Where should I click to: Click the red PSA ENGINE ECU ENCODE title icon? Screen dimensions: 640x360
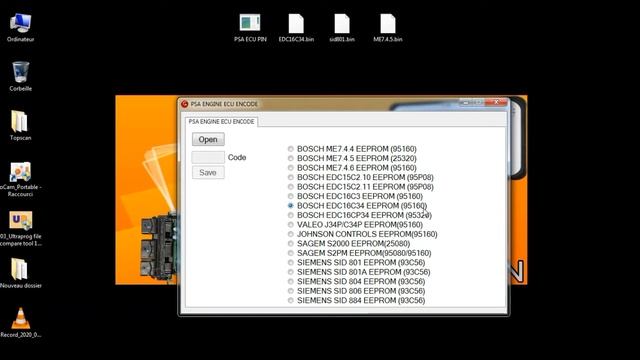point(185,104)
